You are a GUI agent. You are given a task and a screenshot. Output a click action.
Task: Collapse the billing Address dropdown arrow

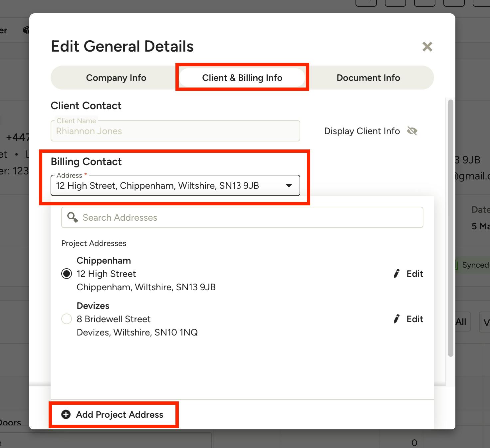pos(289,185)
